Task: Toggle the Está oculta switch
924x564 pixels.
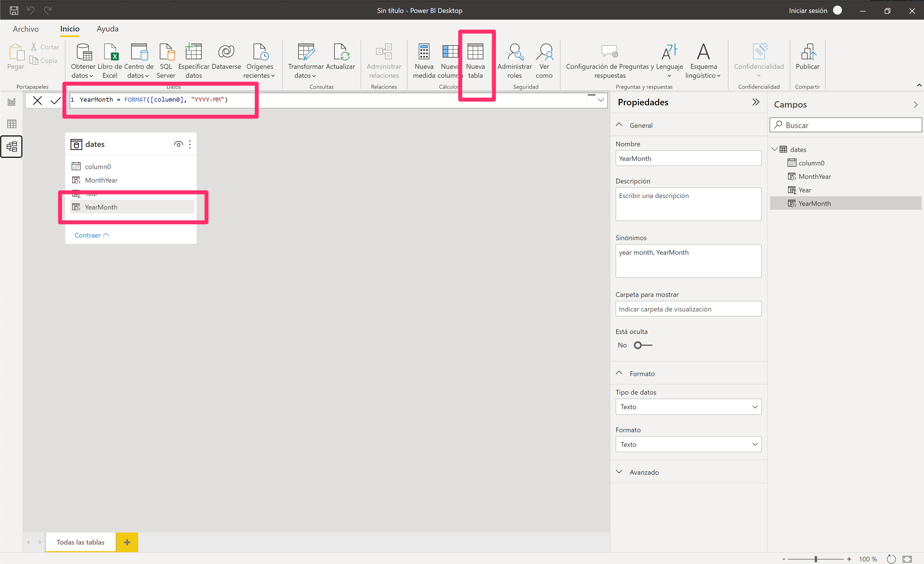Action: point(643,345)
